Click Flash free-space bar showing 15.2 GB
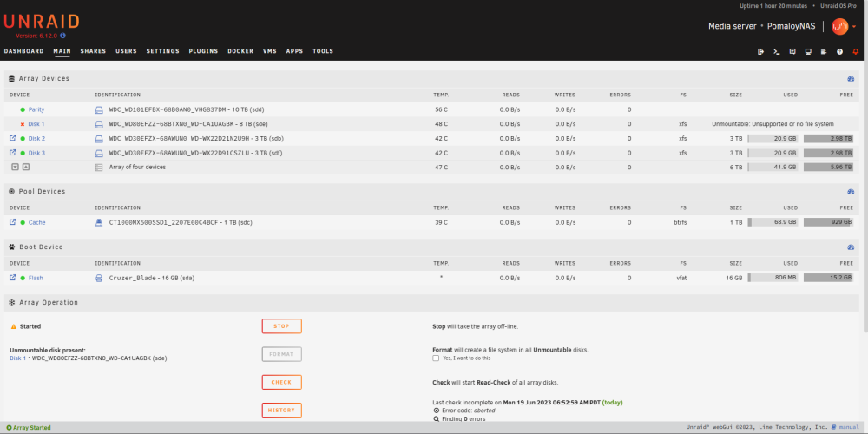 pos(828,278)
